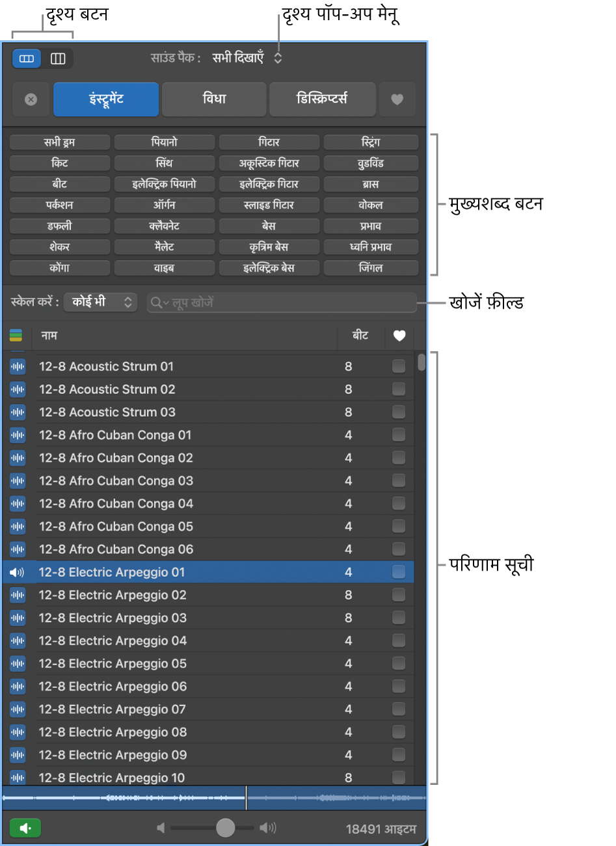Viewport: 616px width, 846px height.
Task: Click loop icon for 12-8 Electric Arpeggio 03
Action: click(x=18, y=618)
